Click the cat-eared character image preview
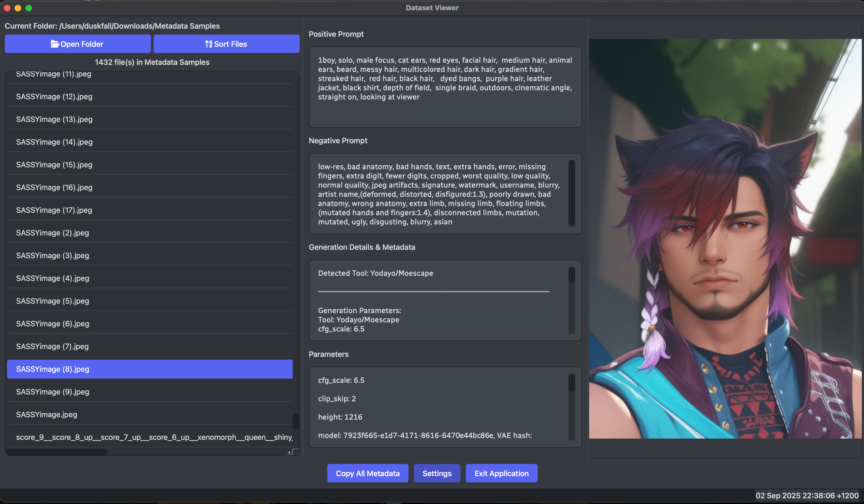The width and height of the screenshot is (864, 504). point(725,238)
